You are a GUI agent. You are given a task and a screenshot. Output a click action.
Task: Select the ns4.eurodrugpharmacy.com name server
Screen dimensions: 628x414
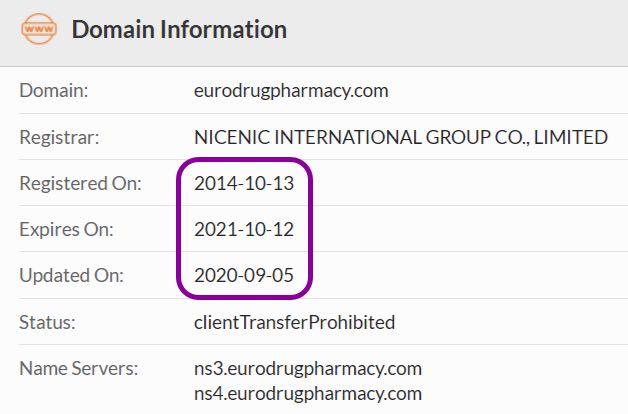point(308,394)
